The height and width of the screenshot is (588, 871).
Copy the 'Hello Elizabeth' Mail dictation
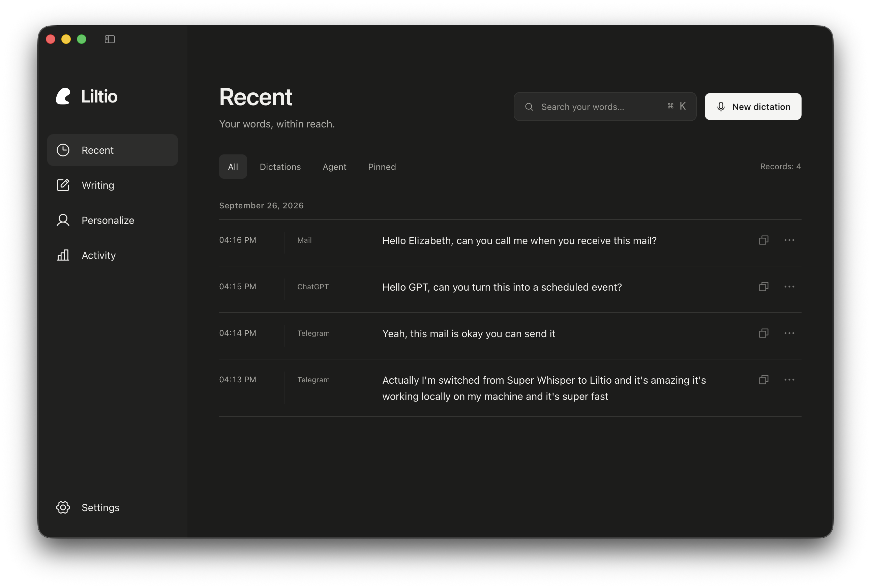click(x=763, y=240)
